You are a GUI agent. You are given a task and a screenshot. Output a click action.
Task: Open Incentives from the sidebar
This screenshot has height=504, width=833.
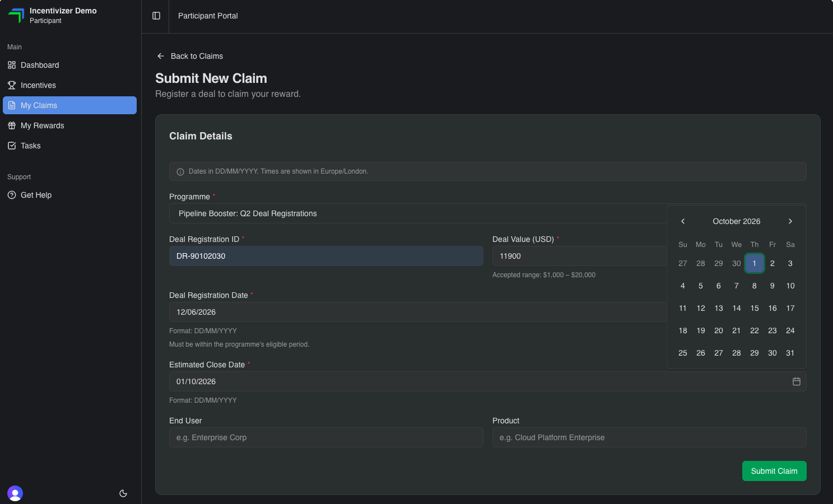(x=69, y=85)
